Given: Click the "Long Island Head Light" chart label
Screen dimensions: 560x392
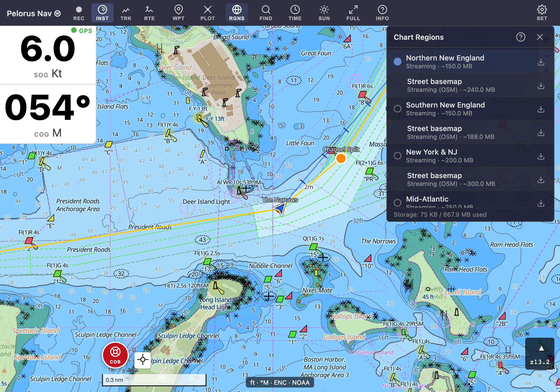Looking at the screenshot, I should (216, 303).
